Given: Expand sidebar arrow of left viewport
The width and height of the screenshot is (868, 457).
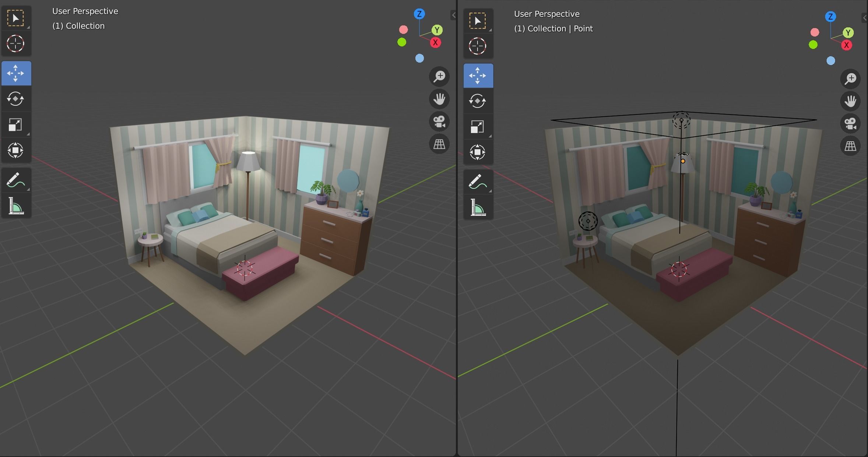Looking at the screenshot, I should pyautogui.click(x=453, y=15).
